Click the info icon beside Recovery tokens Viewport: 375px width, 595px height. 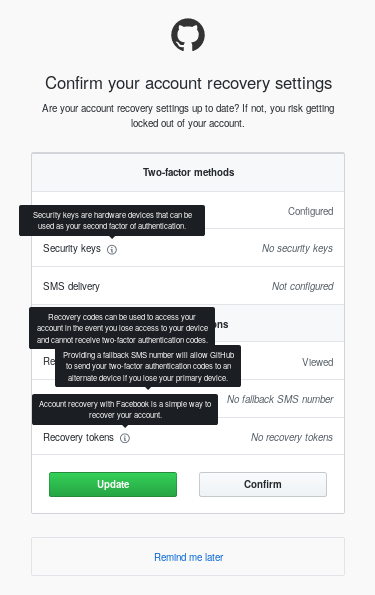pyautogui.click(x=125, y=438)
